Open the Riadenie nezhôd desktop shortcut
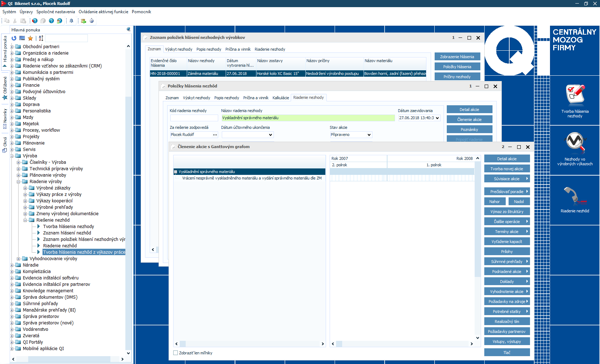The height and width of the screenshot is (364, 600). point(575,196)
